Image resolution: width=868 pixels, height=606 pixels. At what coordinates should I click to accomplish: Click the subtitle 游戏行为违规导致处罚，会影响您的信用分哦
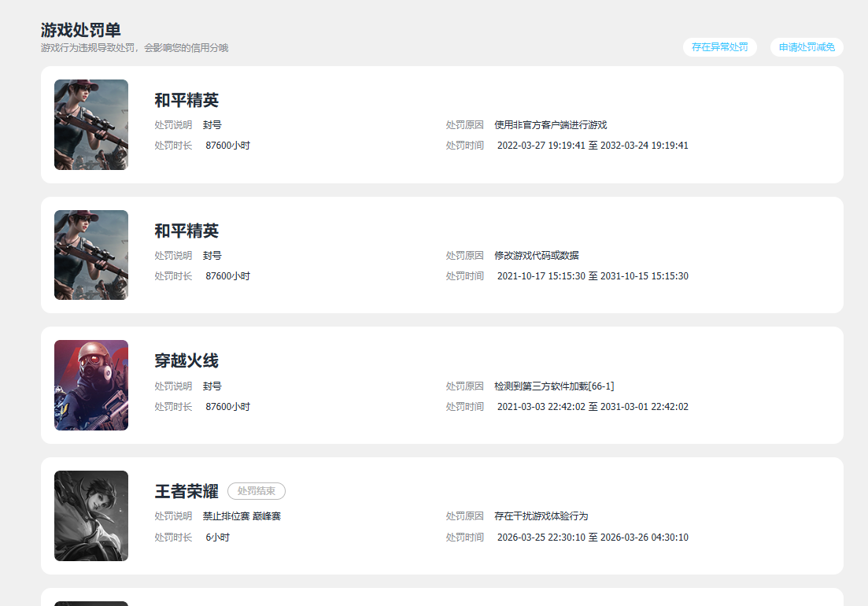click(135, 48)
